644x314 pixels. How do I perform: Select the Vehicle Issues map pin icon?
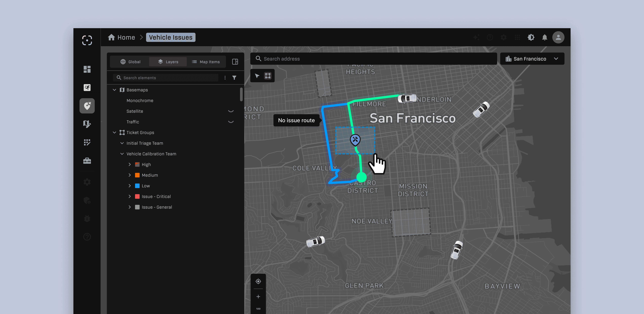coord(87,106)
